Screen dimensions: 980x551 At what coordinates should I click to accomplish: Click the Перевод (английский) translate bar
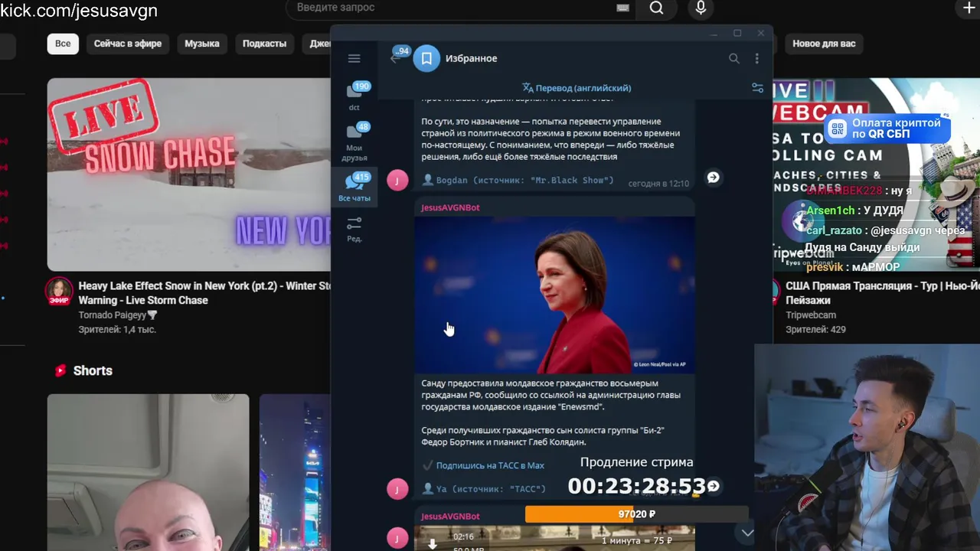click(x=577, y=88)
